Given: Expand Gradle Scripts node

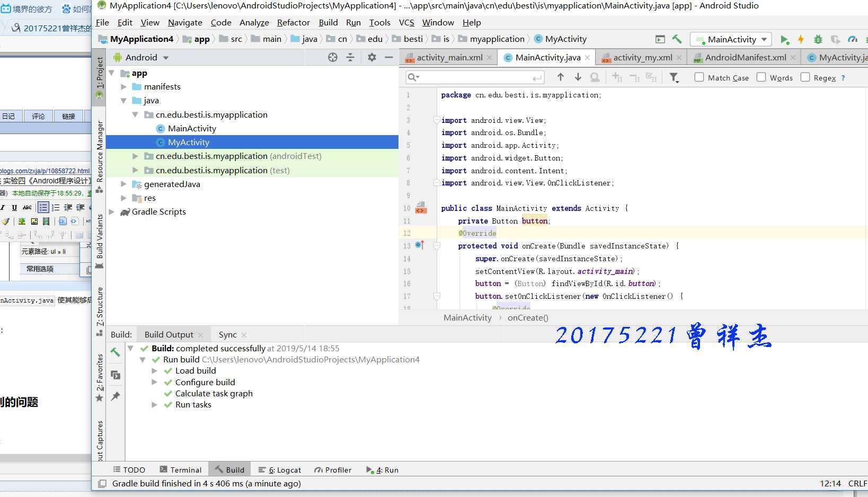Looking at the screenshot, I should (x=111, y=211).
